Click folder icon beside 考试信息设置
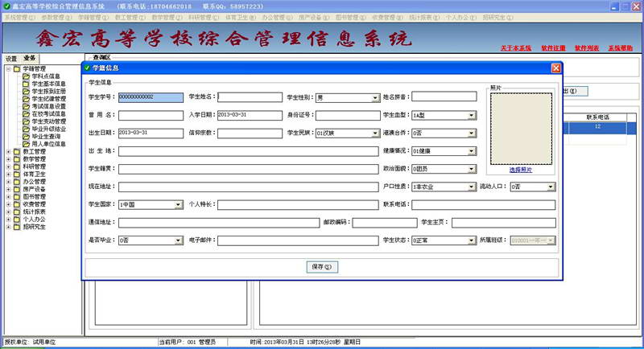 (x=26, y=106)
